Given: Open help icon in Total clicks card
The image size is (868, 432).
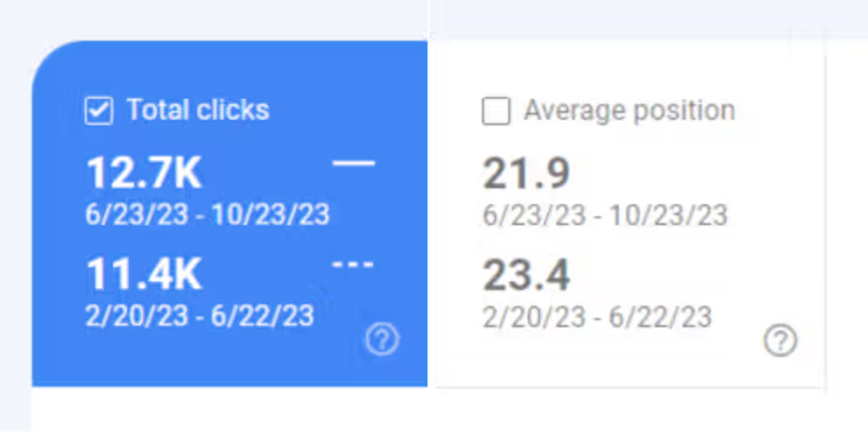Looking at the screenshot, I should [382, 340].
